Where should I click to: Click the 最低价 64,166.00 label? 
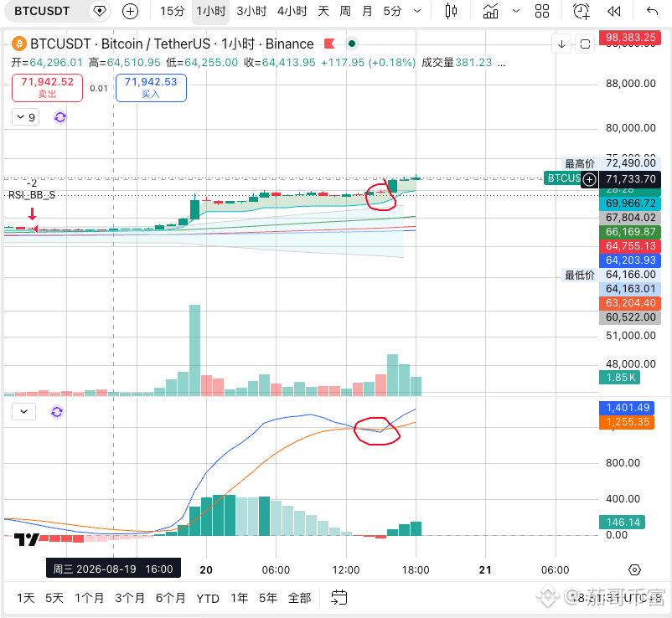(x=611, y=275)
